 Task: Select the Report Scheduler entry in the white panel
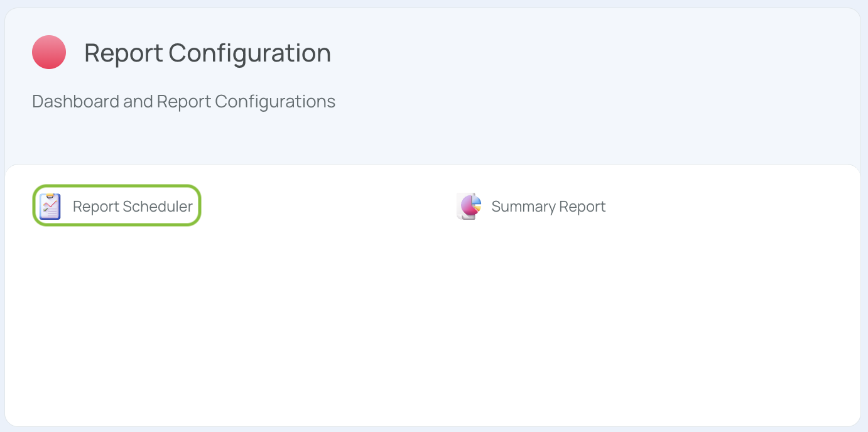[117, 206]
